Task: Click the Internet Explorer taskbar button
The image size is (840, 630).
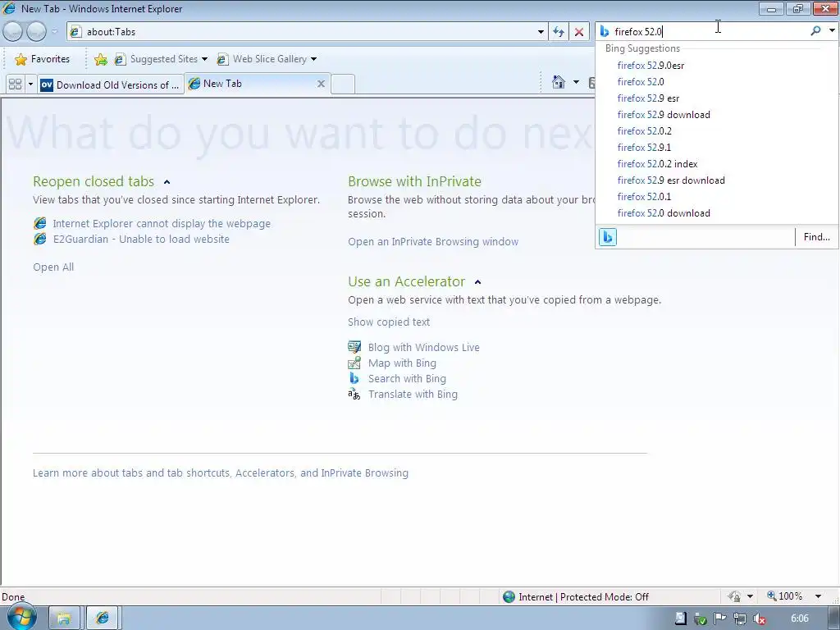Action: 102,619
